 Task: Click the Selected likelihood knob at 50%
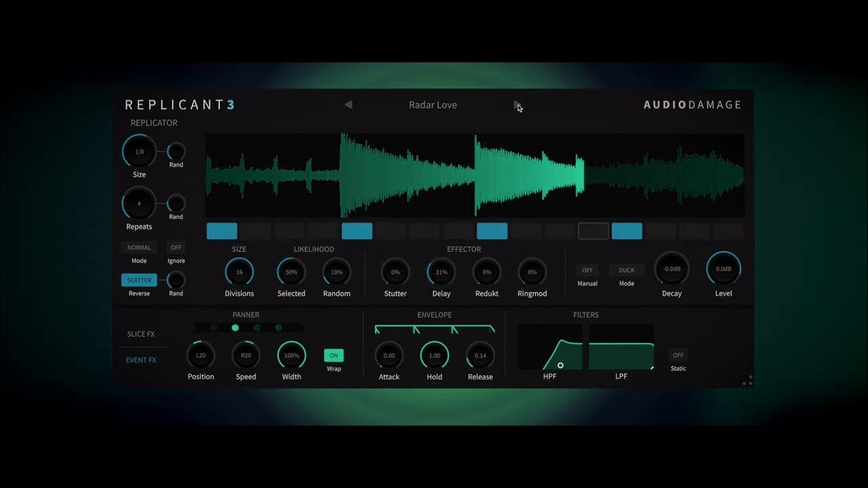pos(291,272)
